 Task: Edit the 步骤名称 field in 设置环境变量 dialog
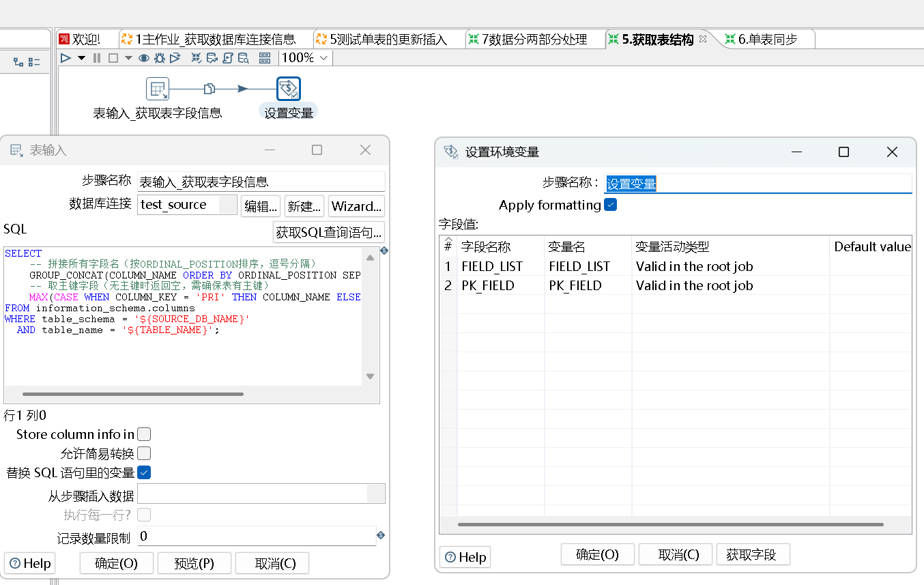759,183
